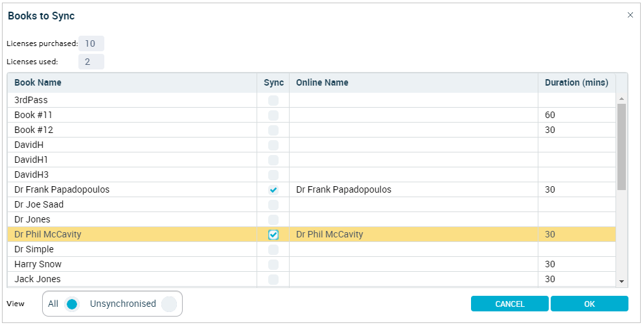The height and width of the screenshot is (325, 644).
Task: Close the Books to Sync dialog
Action: click(630, 15)
